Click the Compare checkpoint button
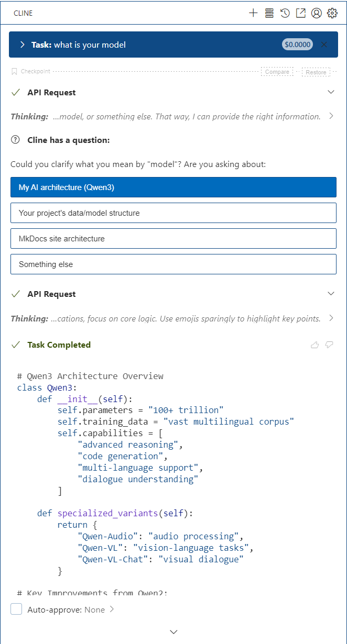 [277, 72]
